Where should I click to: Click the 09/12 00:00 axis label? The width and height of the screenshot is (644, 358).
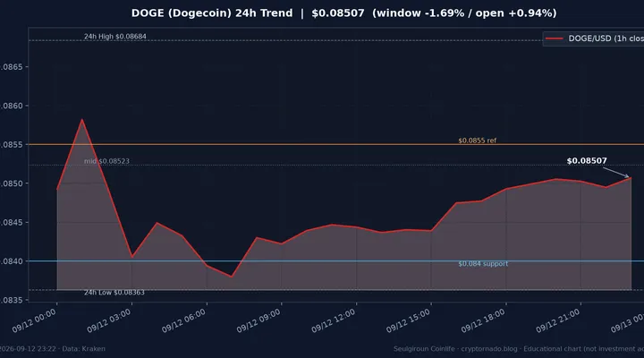click(34, 320)
